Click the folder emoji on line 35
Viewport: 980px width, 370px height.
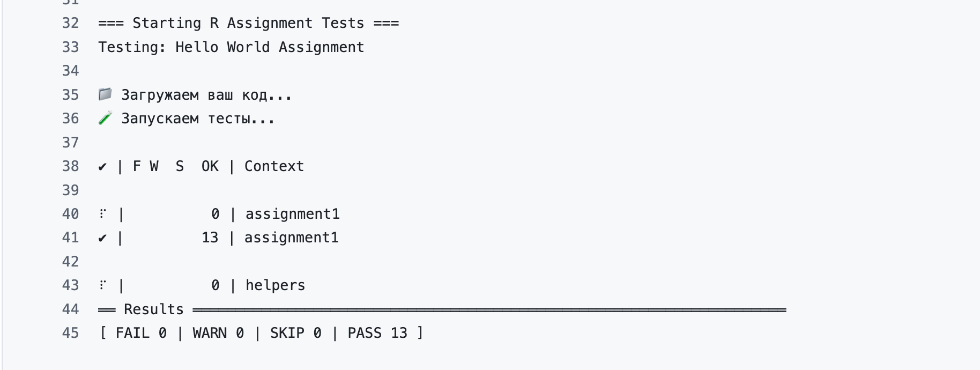click(x=105, y=95)
